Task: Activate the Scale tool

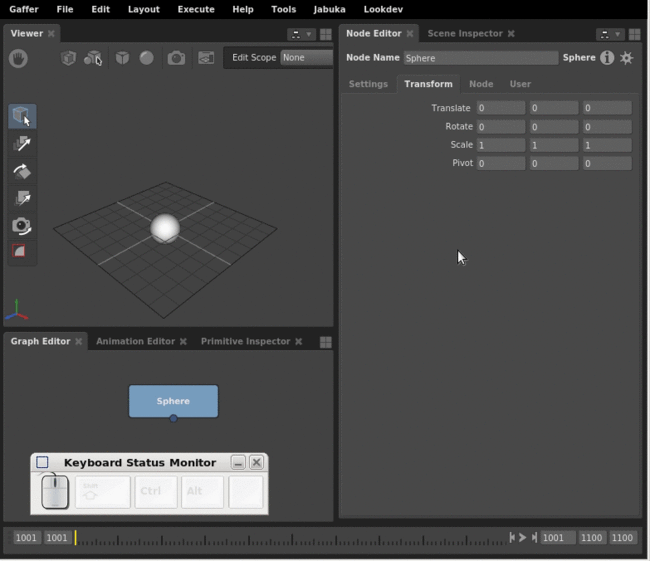Action: tap(22, 198)
